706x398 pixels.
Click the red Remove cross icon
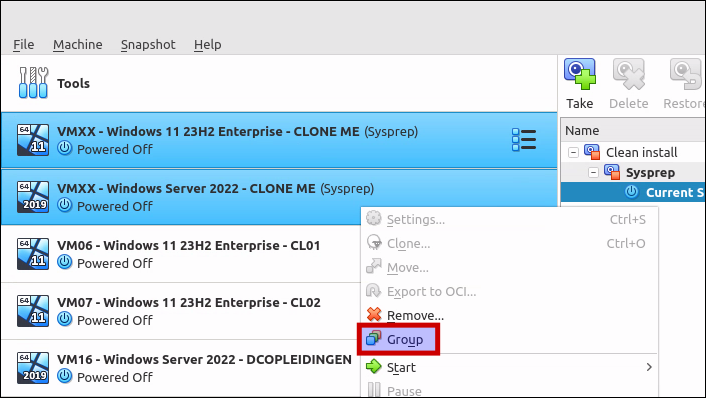point(374,315)
